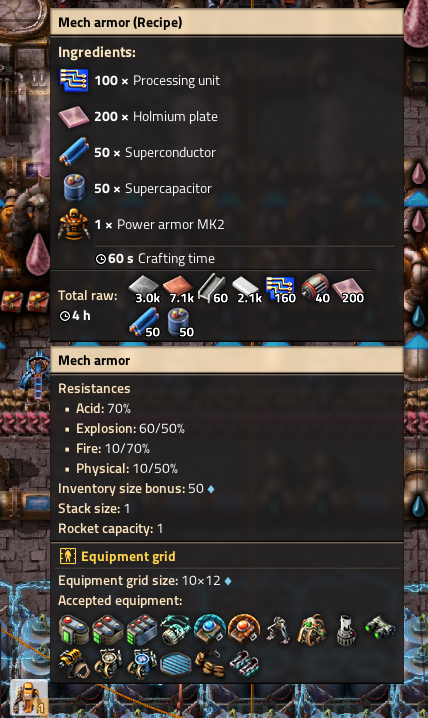Click the orange energy shield MK2 icon

244,629
